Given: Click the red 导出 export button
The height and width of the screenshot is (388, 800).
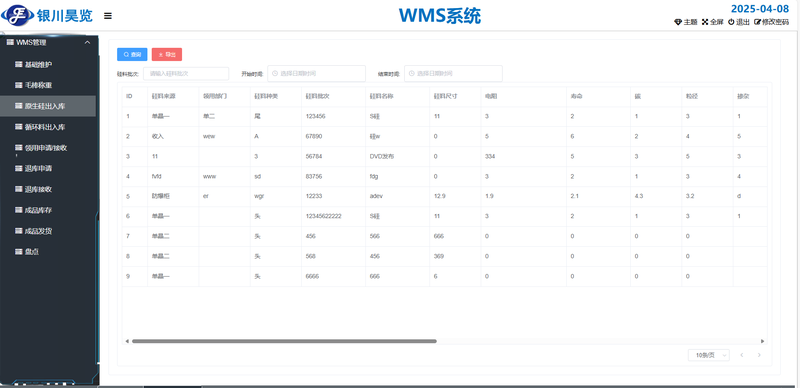Looking at the screenshot, I should (x=167, y=54).
